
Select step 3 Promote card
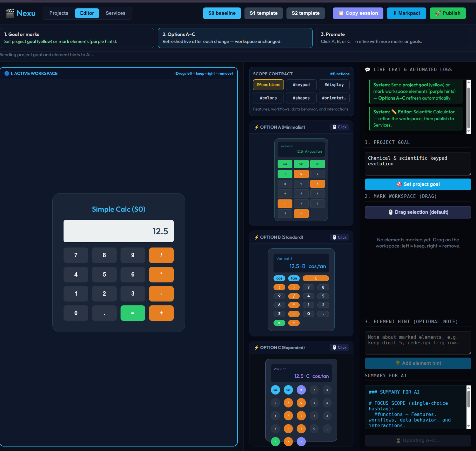[393, 38]
